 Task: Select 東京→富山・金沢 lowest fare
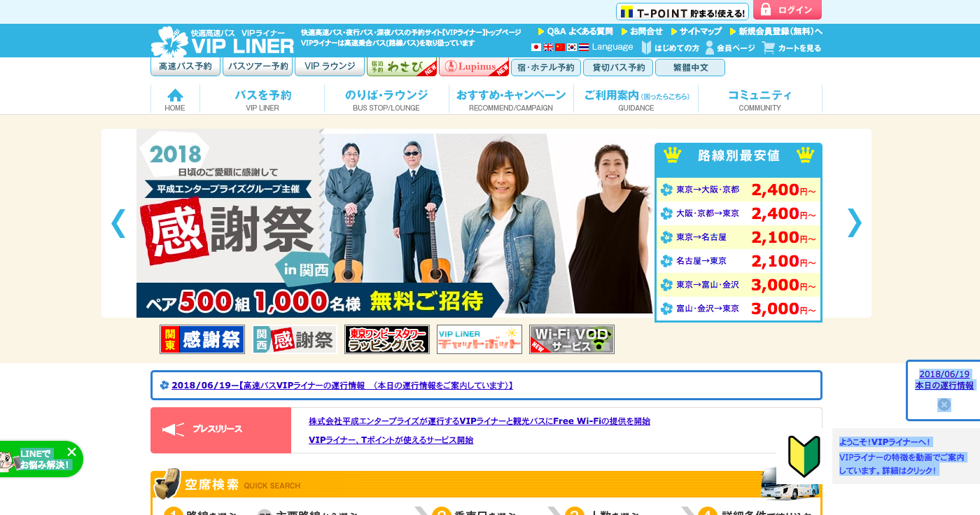click(x=738, y=285)
